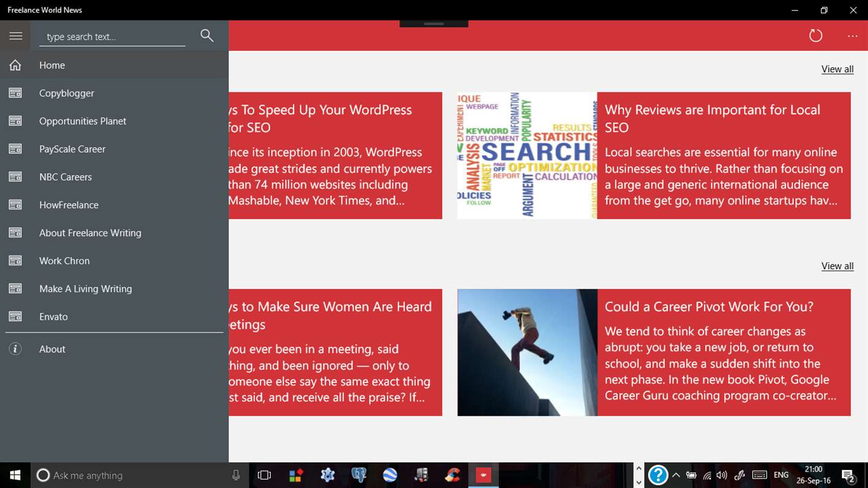Click the magnifier search icon
This screenshot has height=488, width=868.
coord(207,36)
